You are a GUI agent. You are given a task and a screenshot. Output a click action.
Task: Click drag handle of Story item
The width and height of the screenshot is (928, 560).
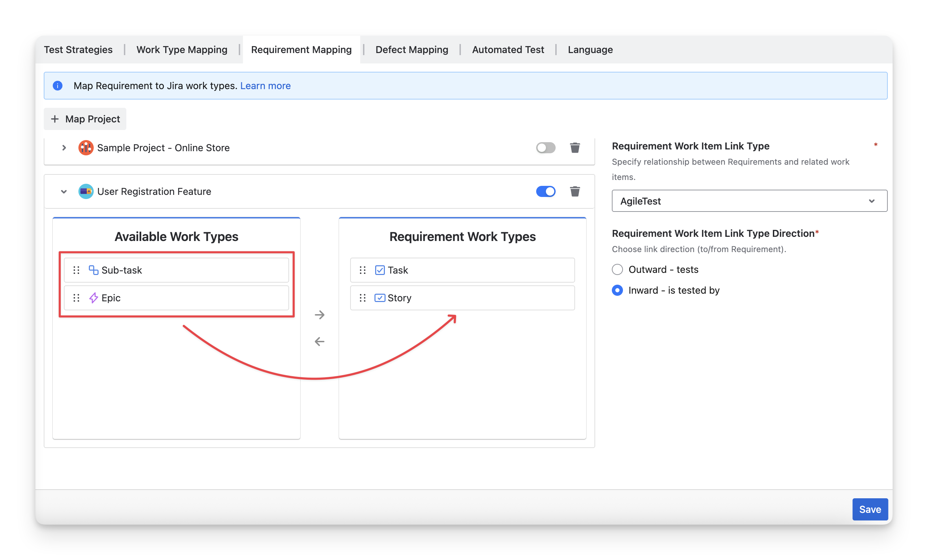363,298
